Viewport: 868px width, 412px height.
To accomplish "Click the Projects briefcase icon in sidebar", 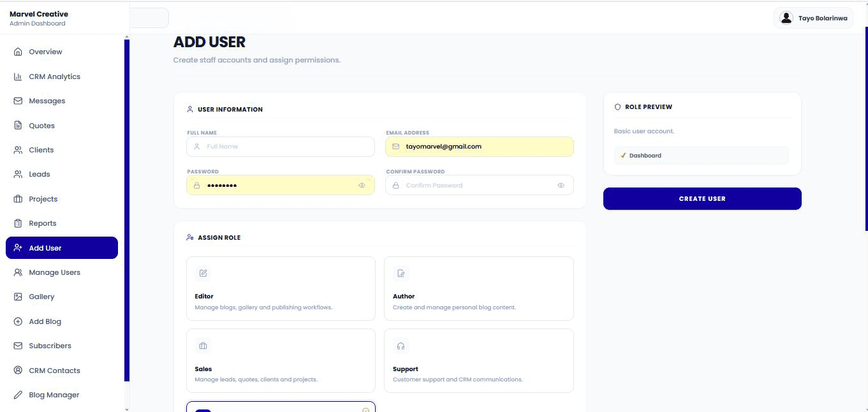I will (18, 199).
